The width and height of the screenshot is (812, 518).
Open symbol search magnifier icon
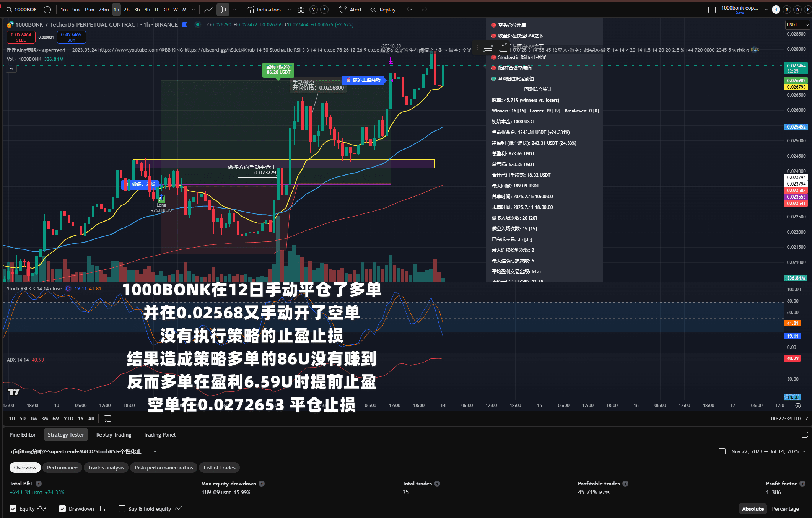tap(8, 10)
